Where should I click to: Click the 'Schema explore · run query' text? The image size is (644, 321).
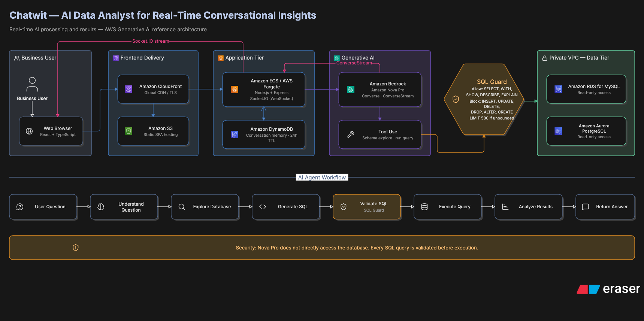pos(388,138)
